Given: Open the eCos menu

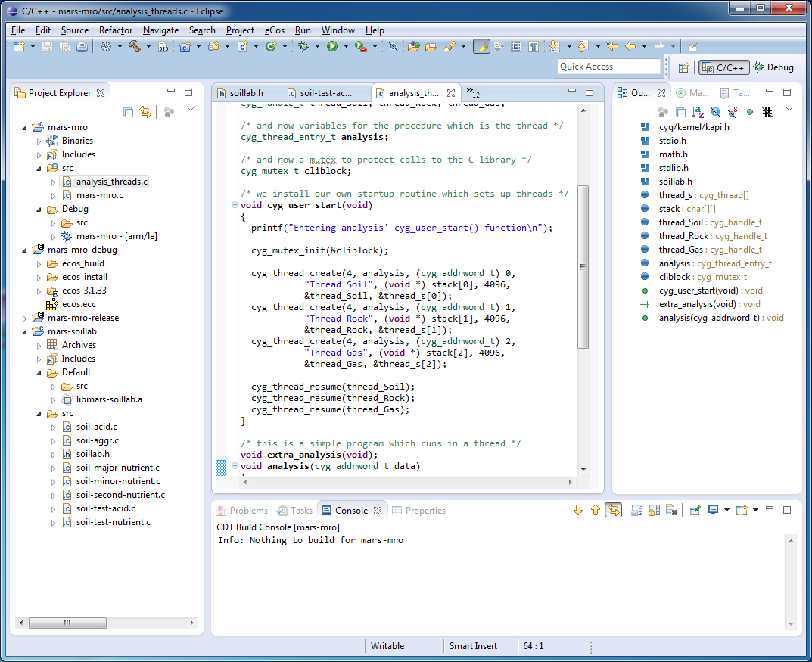Looking at the screenshot, I should pos(275,30).
